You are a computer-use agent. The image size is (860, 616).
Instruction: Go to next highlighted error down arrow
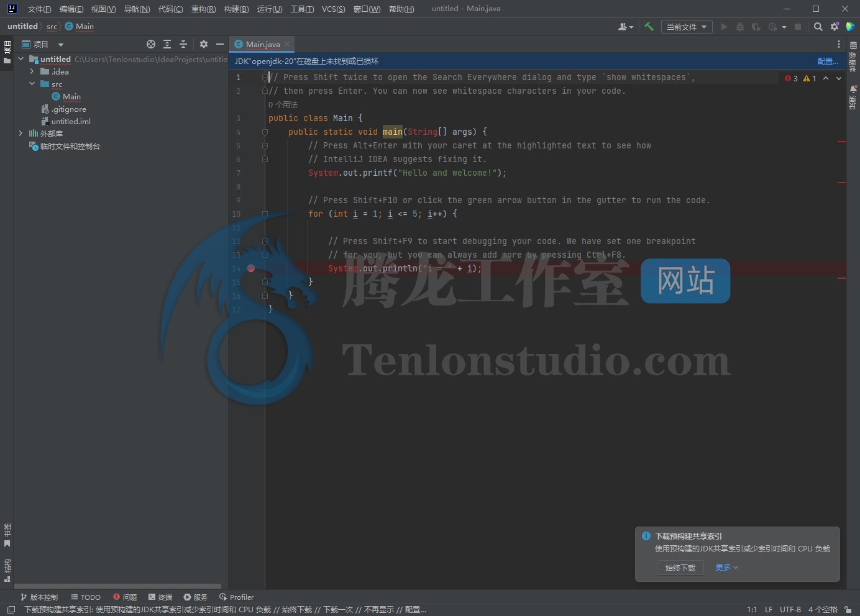[x=839, y=78]
